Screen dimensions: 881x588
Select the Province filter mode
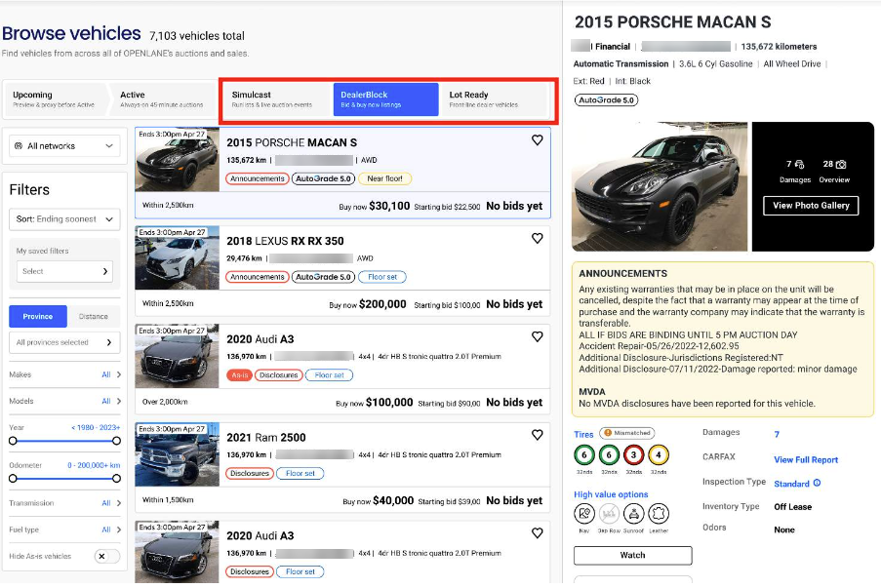pos(37,316)
